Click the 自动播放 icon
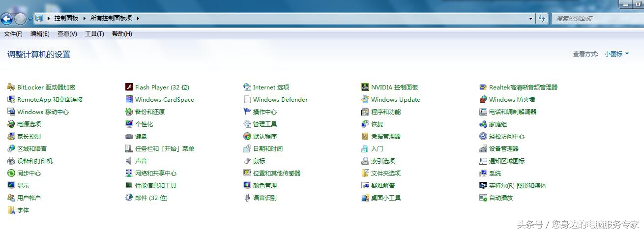 (x=483, y=198)
